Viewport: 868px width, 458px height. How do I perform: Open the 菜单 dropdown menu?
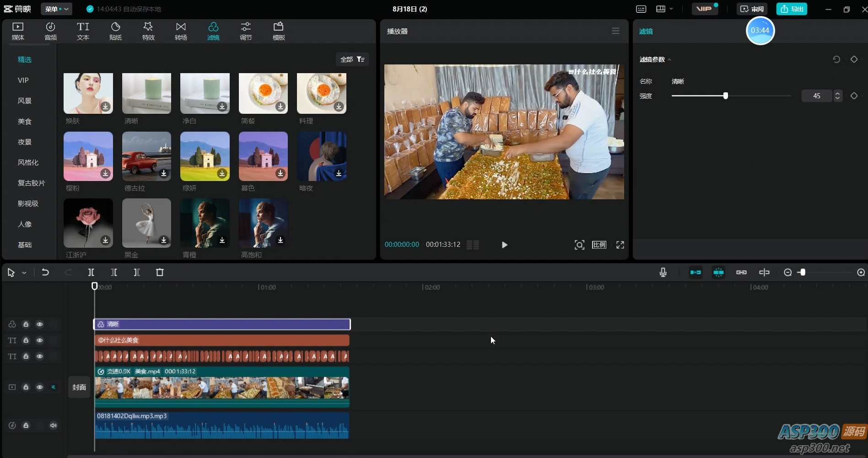coord(56,9)
